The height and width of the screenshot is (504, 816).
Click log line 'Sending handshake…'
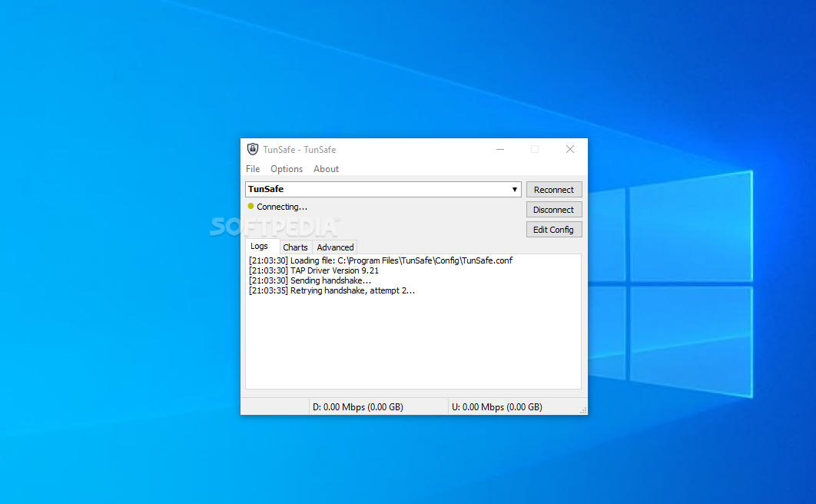coord(310,281)
